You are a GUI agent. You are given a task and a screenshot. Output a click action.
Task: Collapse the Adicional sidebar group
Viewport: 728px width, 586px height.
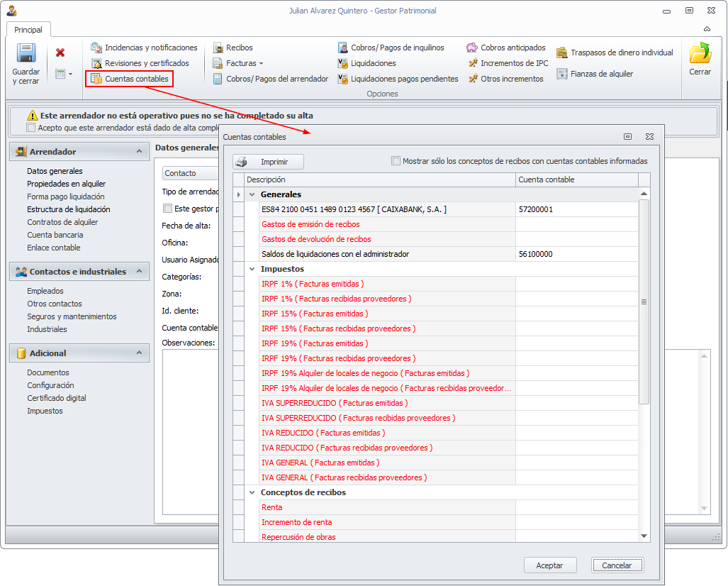point(139,353)
